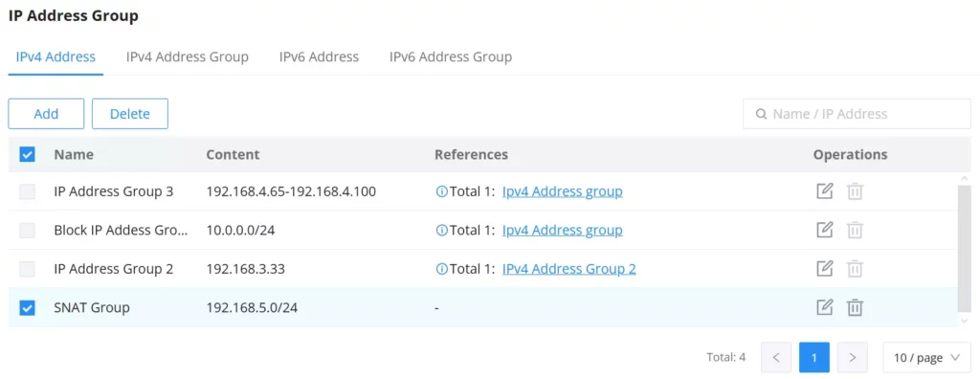The width and height of the screenshot is (980, 379).
Task: Click the Content column header
Action: point(233,154)
